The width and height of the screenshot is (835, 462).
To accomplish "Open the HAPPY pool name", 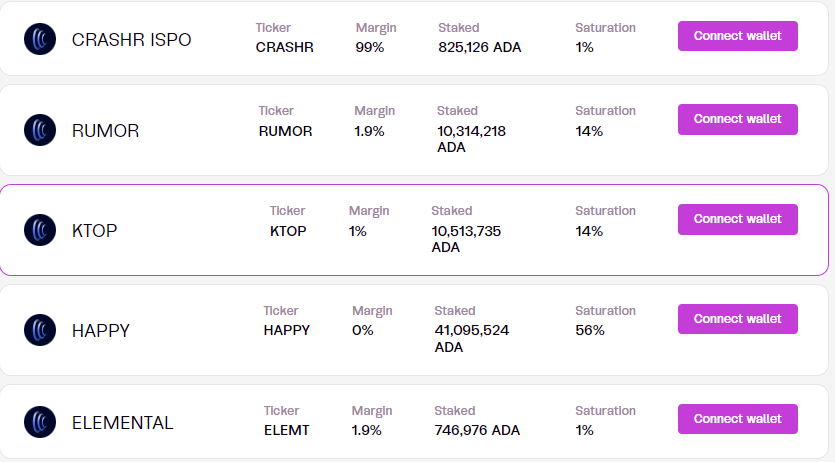I will pos(100,330).
